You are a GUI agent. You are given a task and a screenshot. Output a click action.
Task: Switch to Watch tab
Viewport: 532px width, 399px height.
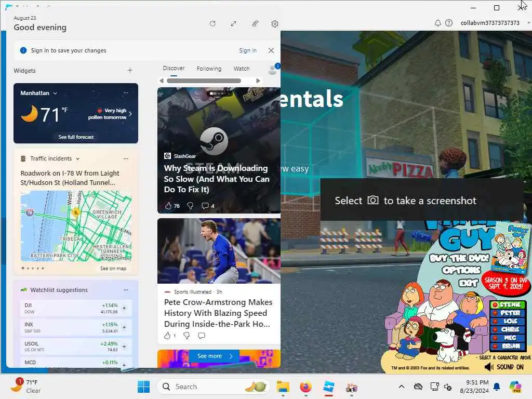pos(242,69)
